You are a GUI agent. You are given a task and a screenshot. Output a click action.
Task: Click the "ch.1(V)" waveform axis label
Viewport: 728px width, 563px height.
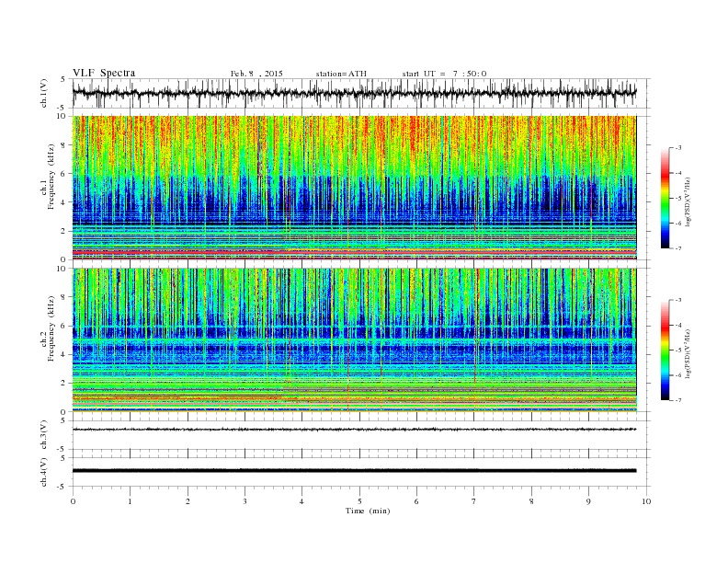point(44,93)
